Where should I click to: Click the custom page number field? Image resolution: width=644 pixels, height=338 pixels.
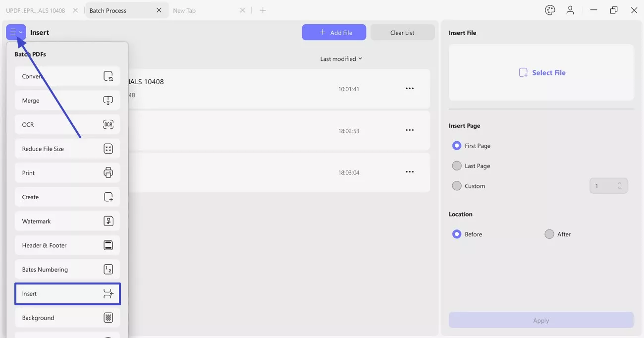click(608, 186)
